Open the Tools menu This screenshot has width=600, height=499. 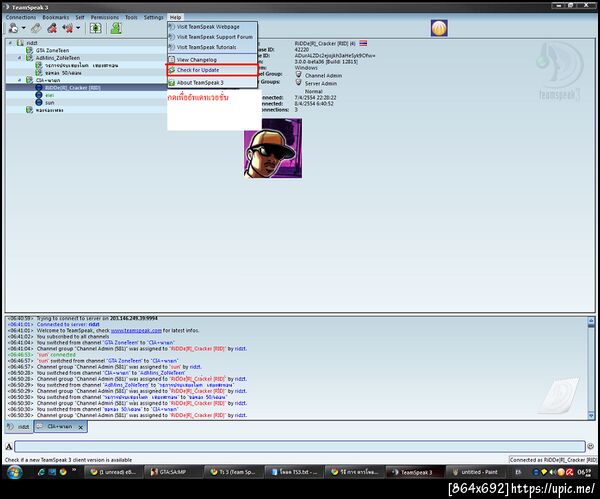point(131,17)
